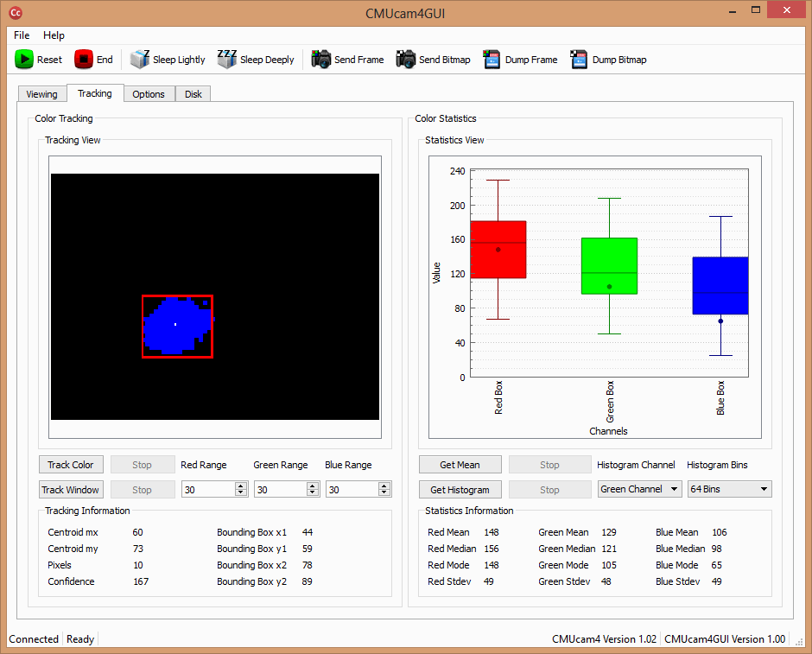Click the red End toolbar icon
812x654 pixels.
84,59
